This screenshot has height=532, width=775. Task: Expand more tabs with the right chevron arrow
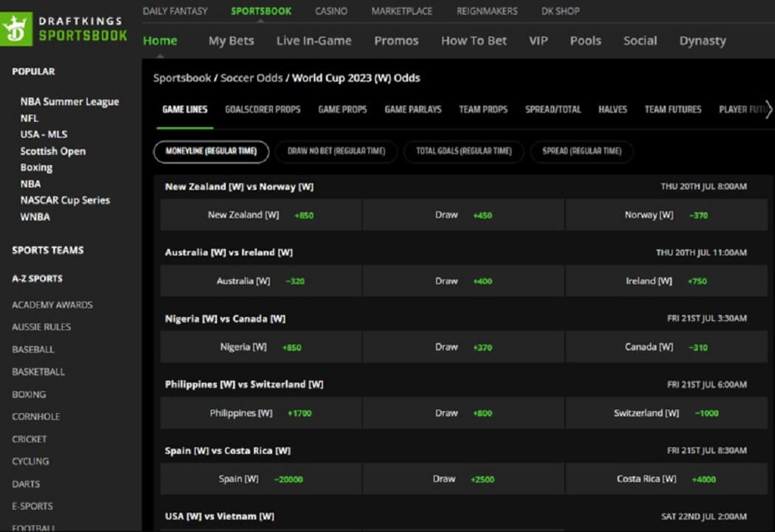[768, 110]
